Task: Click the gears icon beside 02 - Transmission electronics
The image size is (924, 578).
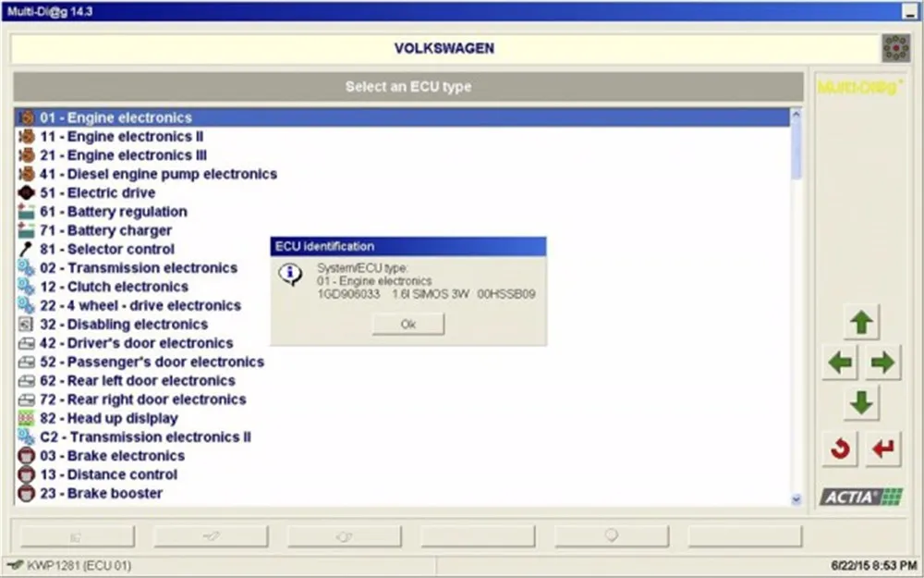Action: (26, 268)
